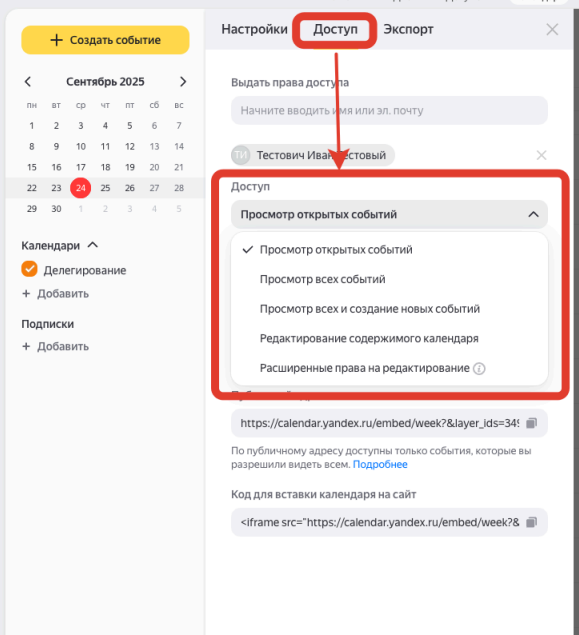The width and height of the screenshot is (579, 635).
Task: Copy the public calendar URL
Action: [531, 423]
